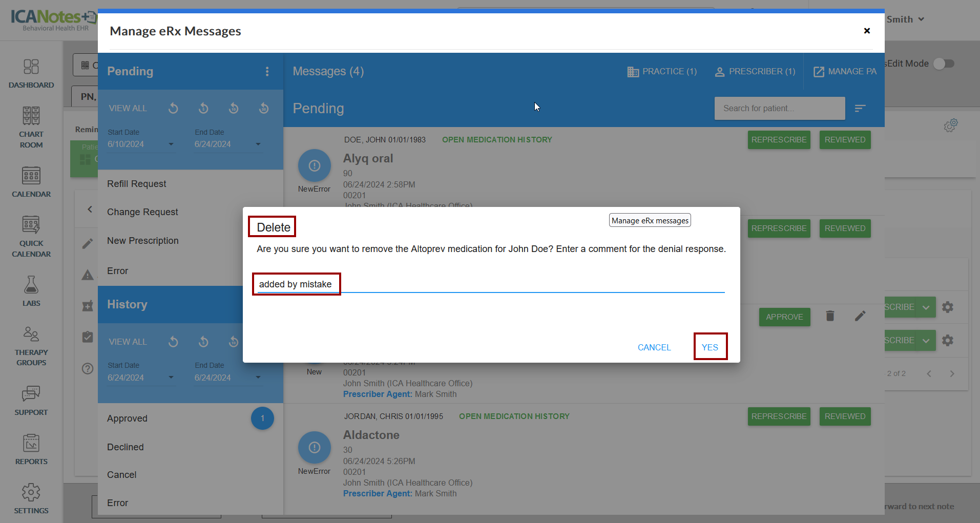The height and width of the screenshot is (523, 980).
Task: Mark Aldactone message as REVIEWED
Action: [845, 416]
